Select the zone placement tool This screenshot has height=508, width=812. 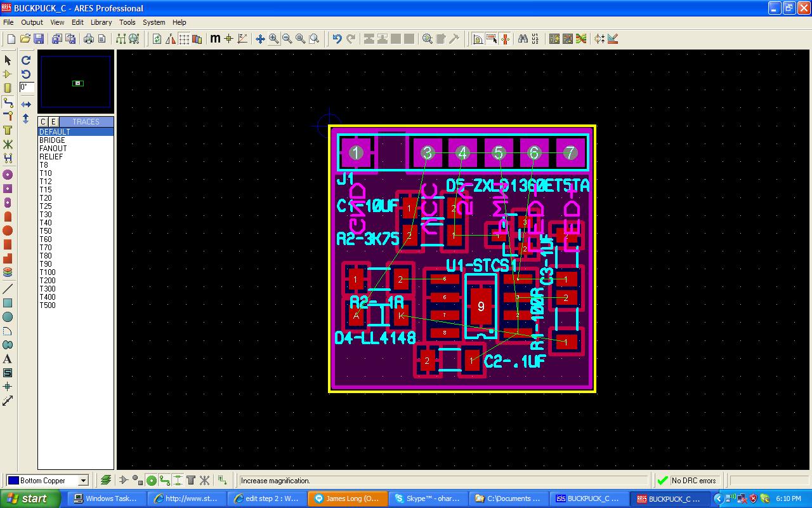coord(8,130)
